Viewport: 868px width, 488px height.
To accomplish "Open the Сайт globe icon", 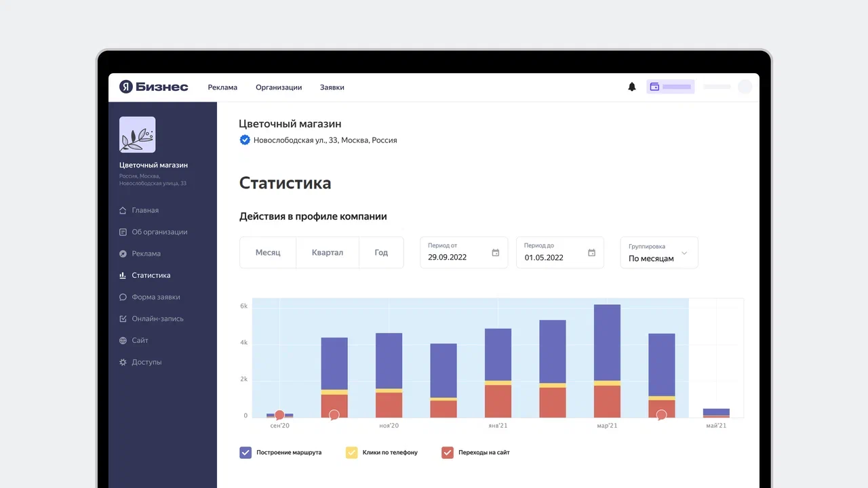I will [x=123, y=340].
